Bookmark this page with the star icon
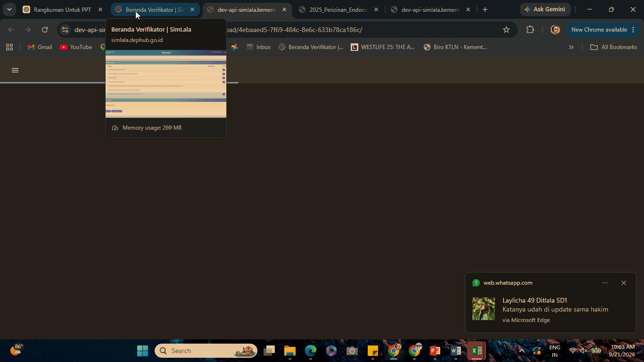The height and width of the screenshot is (362, 644). coord(506,30)
